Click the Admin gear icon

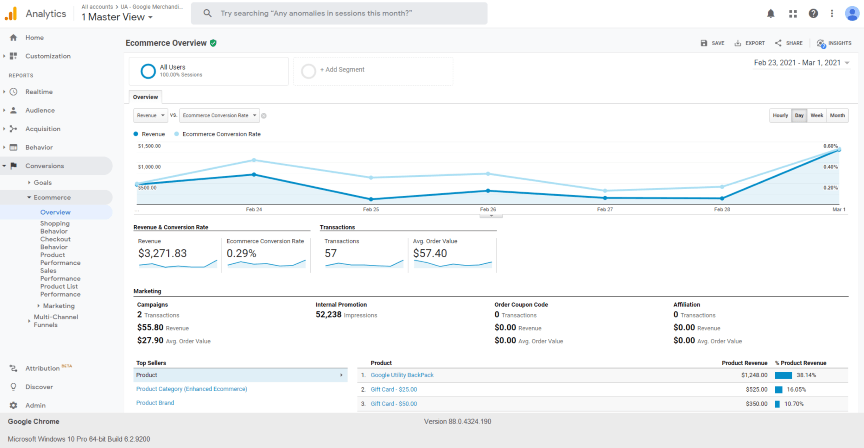tap(13, 405)
